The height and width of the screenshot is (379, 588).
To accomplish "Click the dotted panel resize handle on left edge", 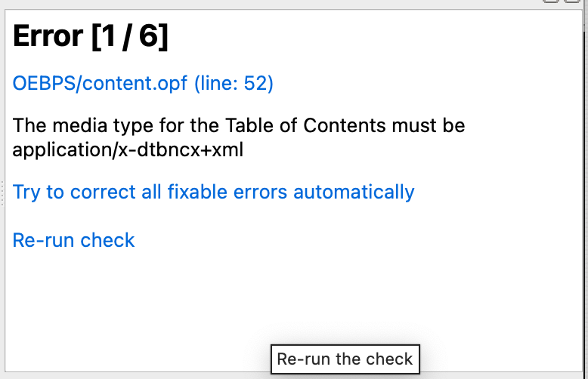I will click(x=3, y=193).
